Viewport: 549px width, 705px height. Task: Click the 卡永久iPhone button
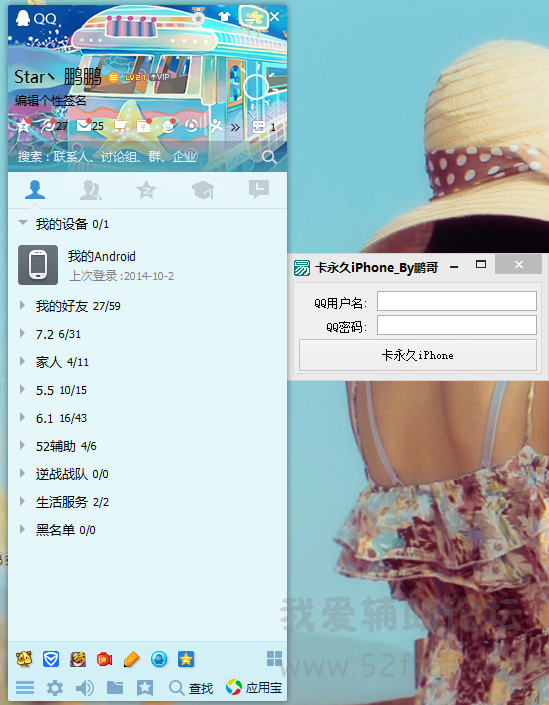[418, 355]
